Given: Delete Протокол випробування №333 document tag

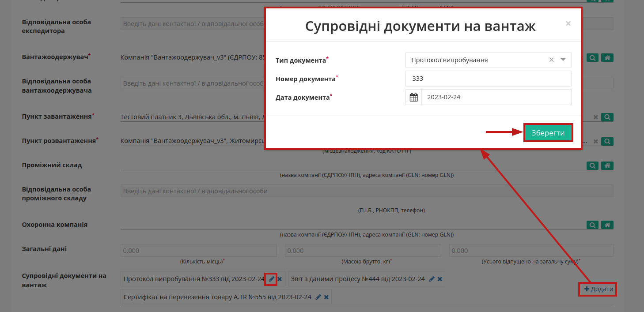Looking at the screenshot, I should tap(280, 279).
